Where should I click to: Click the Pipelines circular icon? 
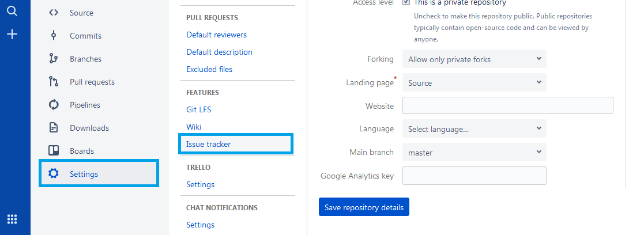tap(54, 105)
